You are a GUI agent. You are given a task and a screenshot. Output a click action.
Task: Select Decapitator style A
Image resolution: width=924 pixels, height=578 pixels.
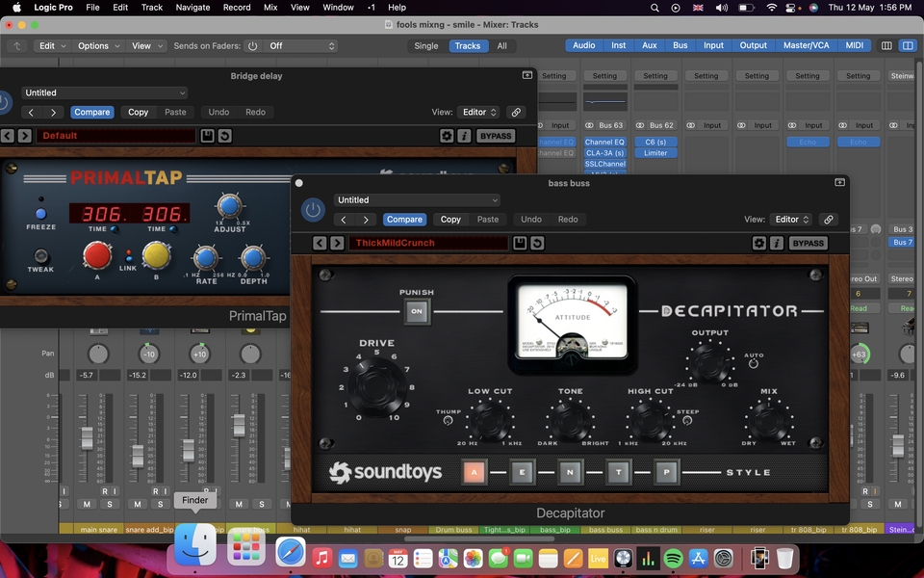click(475, 472)
